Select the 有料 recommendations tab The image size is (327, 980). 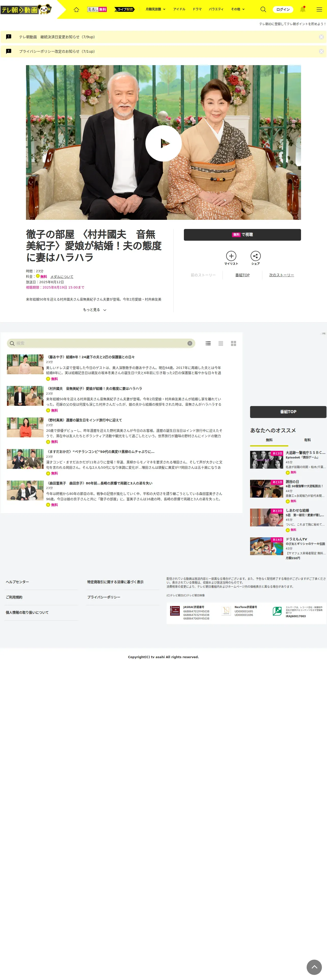(307, 440)
